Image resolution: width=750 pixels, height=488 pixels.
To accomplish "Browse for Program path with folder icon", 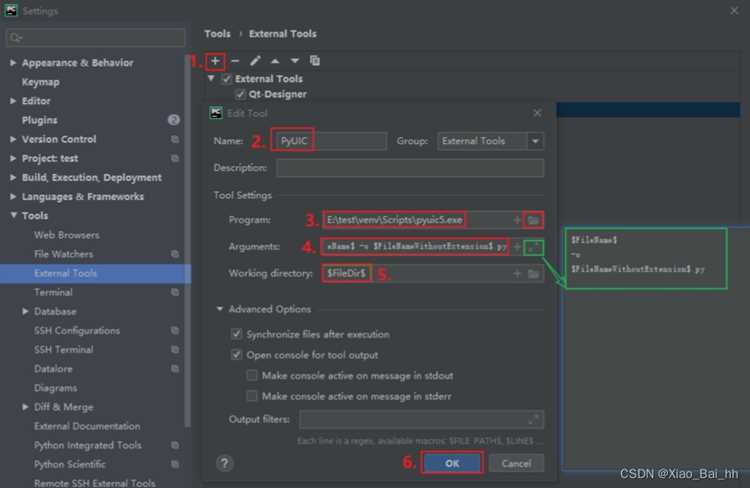I will click(x=533, y=220).
